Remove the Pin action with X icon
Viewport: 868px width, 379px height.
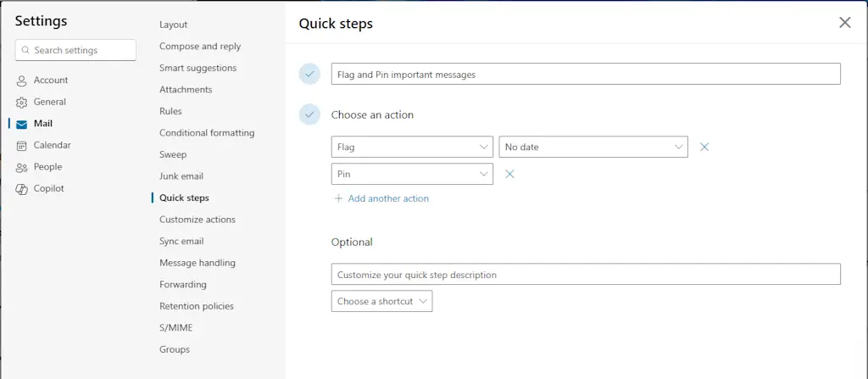pos(509,174)
